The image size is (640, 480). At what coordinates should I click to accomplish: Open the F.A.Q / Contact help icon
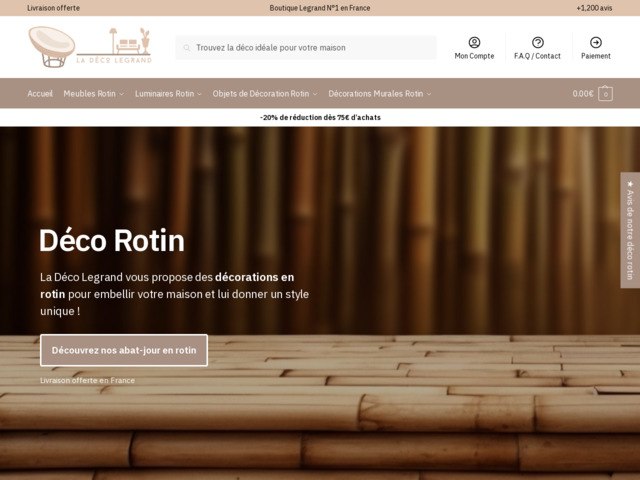[x=537, y=42]
